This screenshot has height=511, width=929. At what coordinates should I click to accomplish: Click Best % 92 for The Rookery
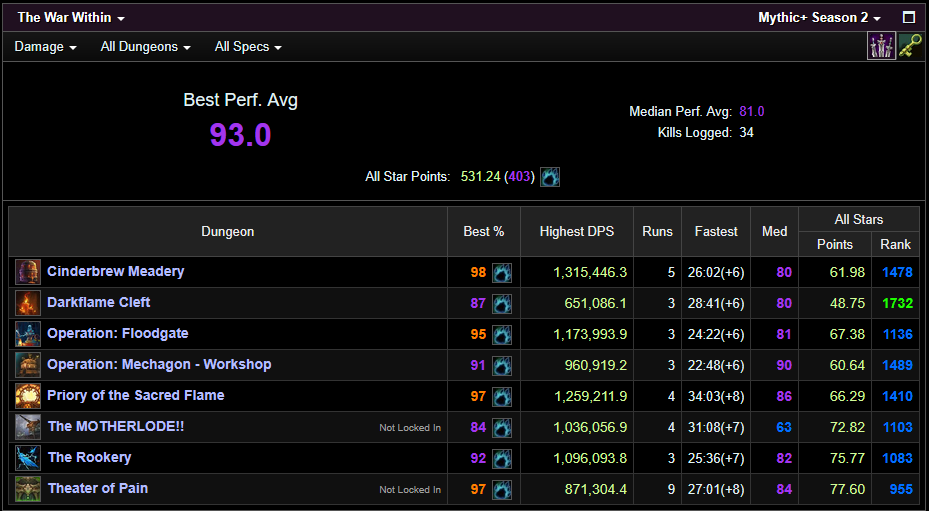478,458
